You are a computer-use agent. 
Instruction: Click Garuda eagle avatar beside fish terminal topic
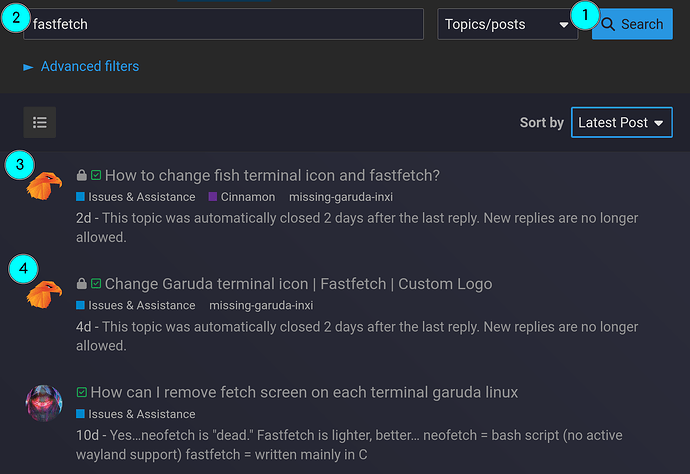pos(44,186)
